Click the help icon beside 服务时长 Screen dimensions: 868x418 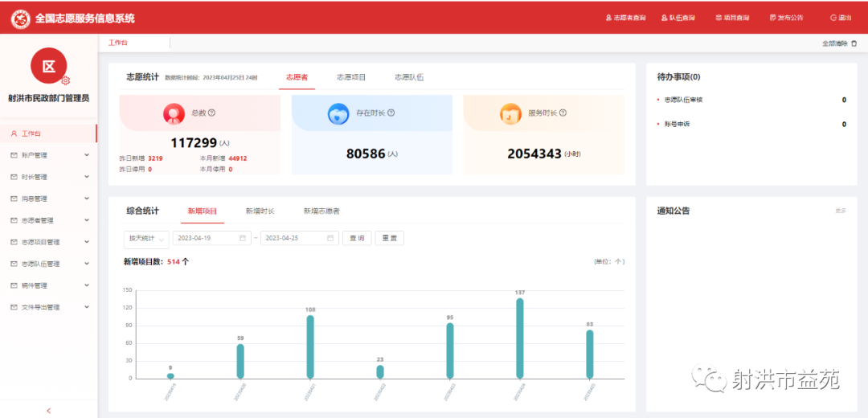(x=563, y=113)
